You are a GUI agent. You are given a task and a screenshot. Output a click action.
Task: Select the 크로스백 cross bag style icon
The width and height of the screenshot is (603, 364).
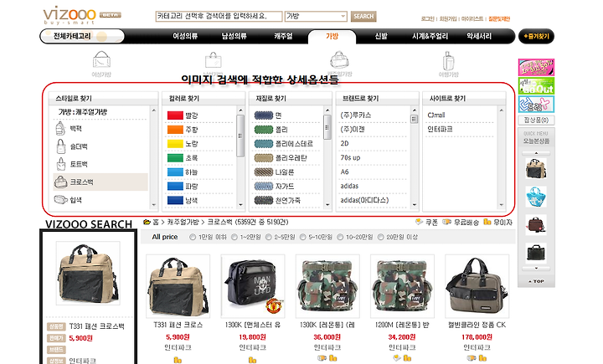(x=61, y=182)
